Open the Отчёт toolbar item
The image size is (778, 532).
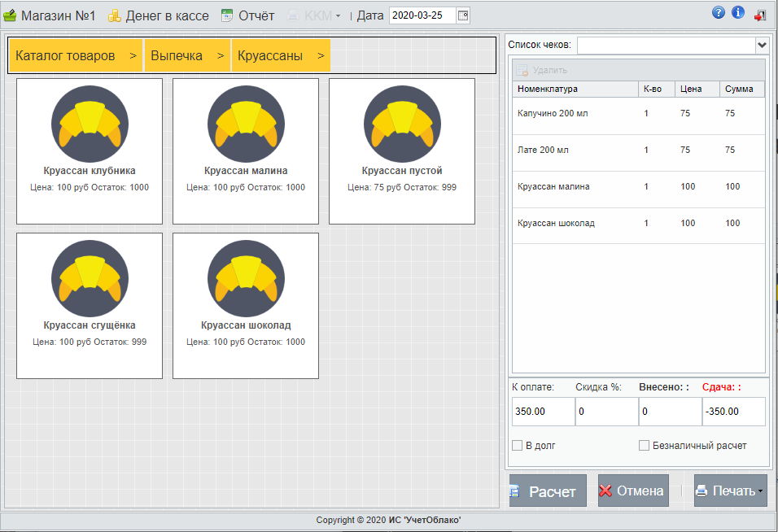click(248, 15)
